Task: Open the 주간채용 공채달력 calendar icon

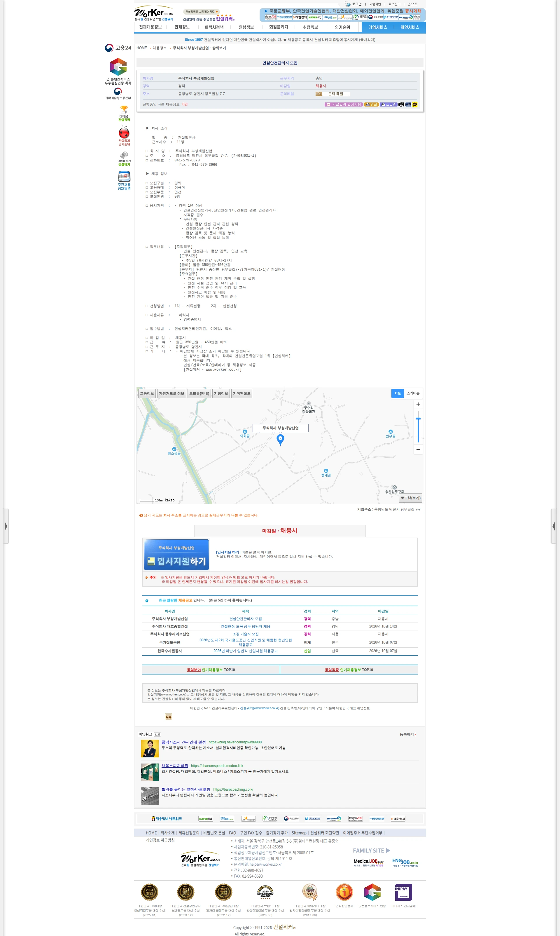Action: pyautogui.click(x=124, y=180)
